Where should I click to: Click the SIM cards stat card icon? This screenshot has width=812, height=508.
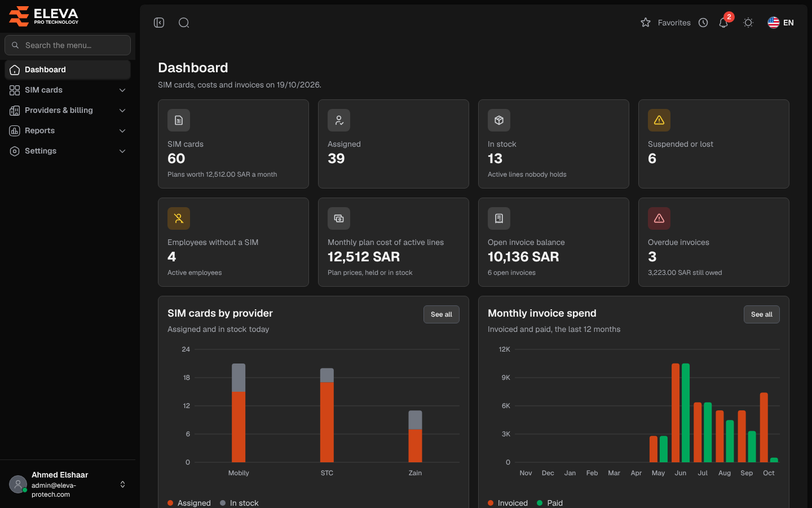(x=179, y=120)
